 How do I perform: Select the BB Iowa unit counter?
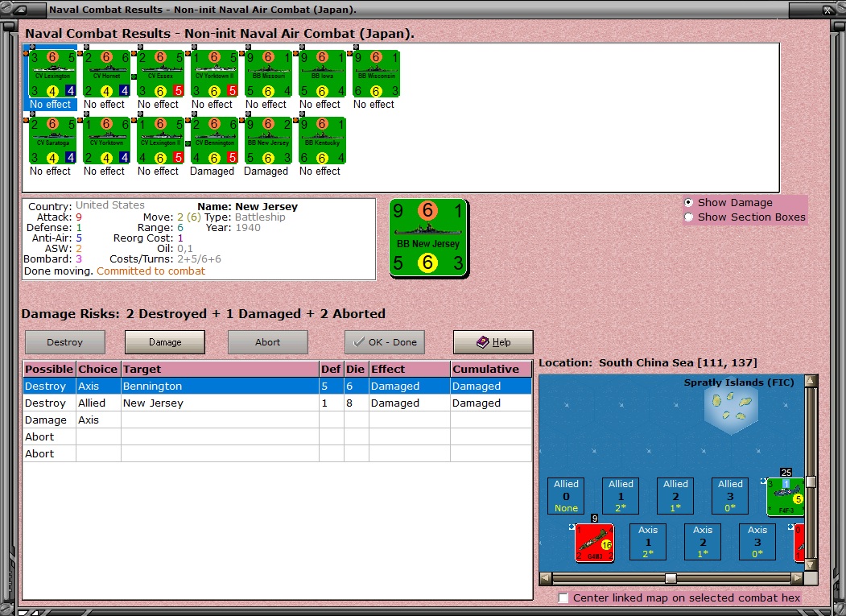click(x=322, y=73)
